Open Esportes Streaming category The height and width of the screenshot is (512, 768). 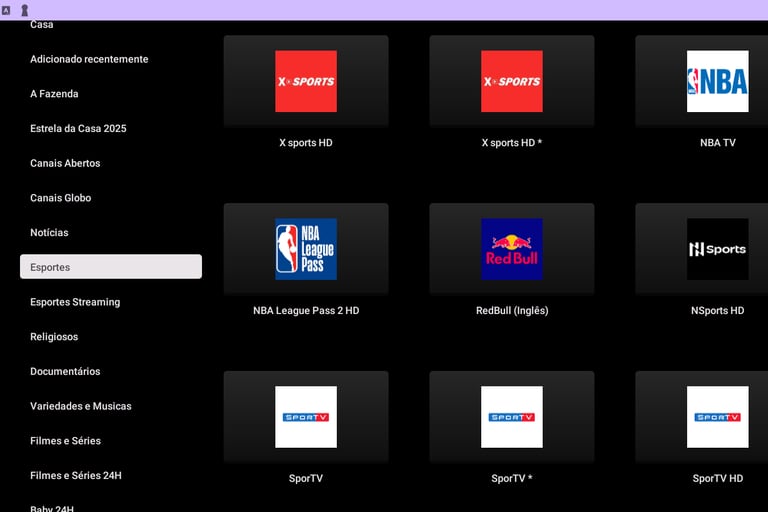point(75,302)
